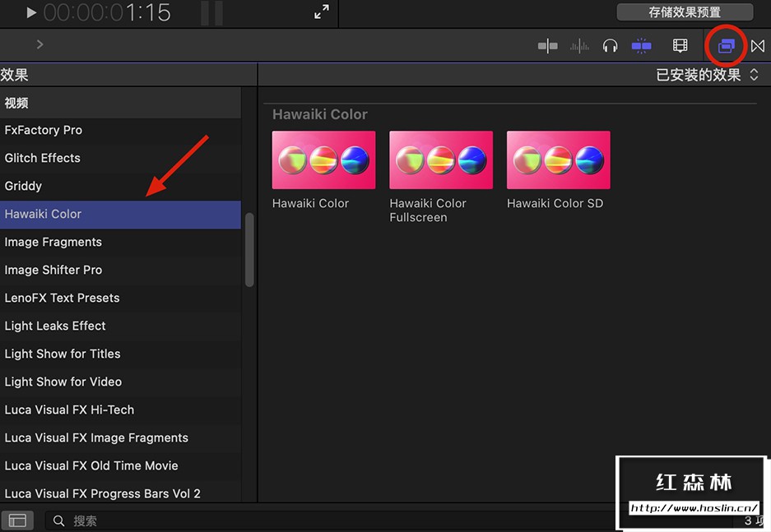Toggle solo headphones icon
Viewport: 771px width, 532px height.
[611, 46]
